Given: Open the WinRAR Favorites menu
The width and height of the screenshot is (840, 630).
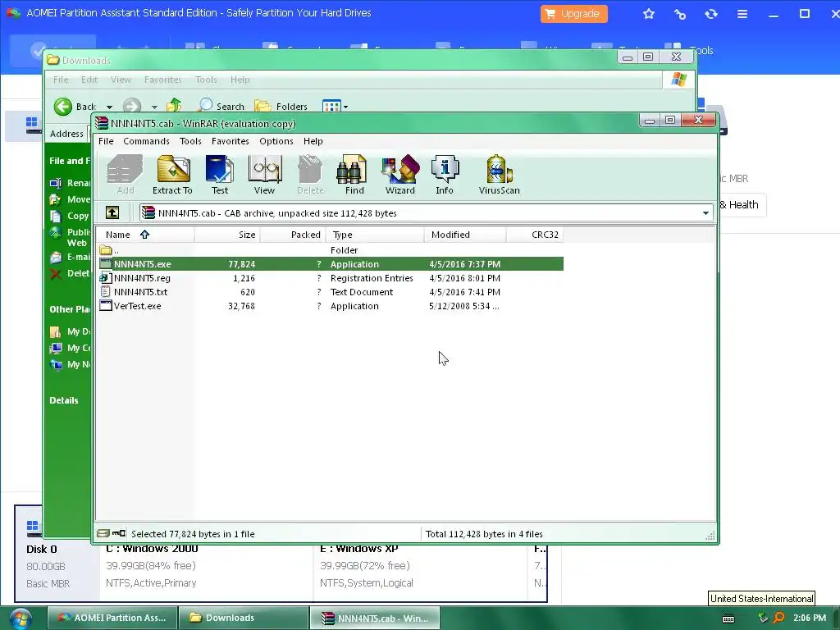Looking at the screenshot, I should 231,141.
